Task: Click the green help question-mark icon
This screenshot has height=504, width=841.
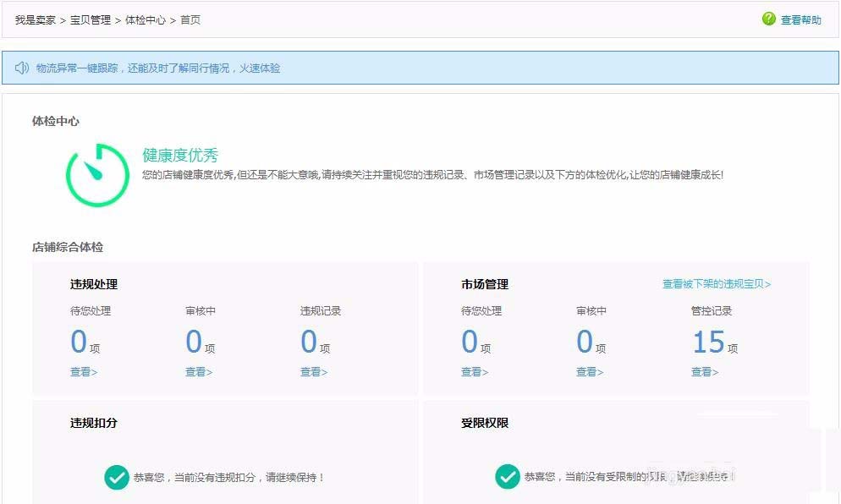Action: point(768,19)
